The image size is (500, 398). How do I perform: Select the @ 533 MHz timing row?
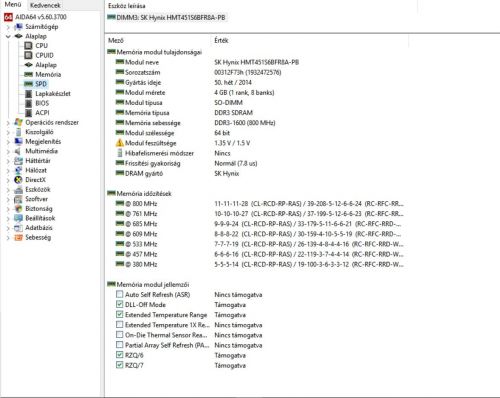click(260, 244)
